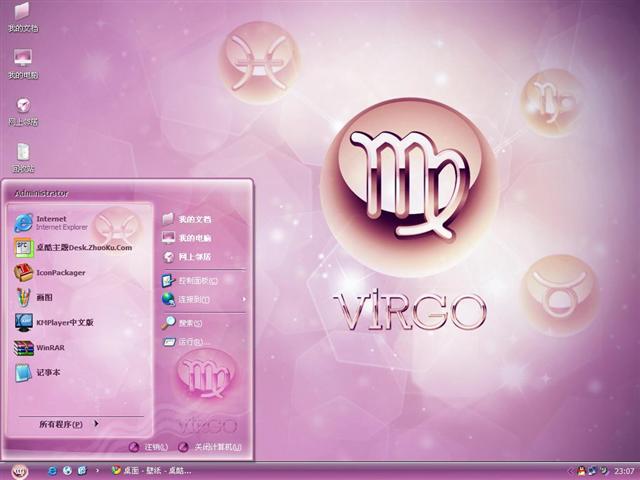Image resolution: width=640 pixels, height=480 pixels.
Task: Select 搜索(S) in the Start menu
Action: (x=190, y=323)
